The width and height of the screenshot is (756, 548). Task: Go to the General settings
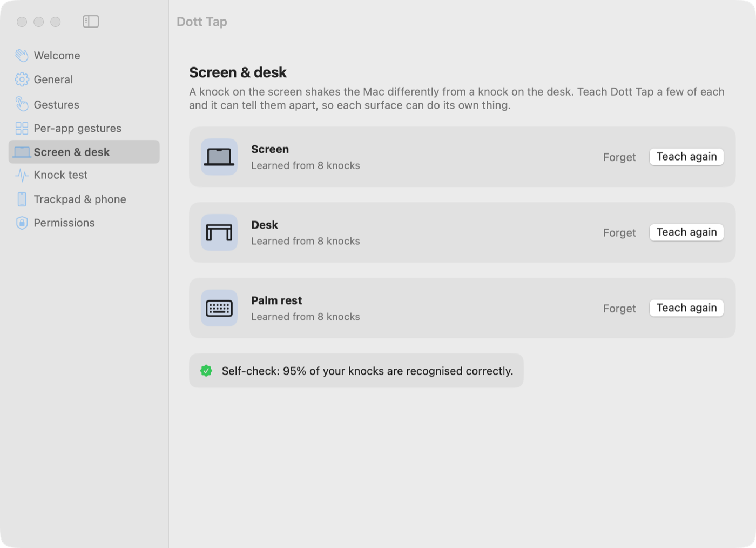pyautogui.click(x=53, y=79)
